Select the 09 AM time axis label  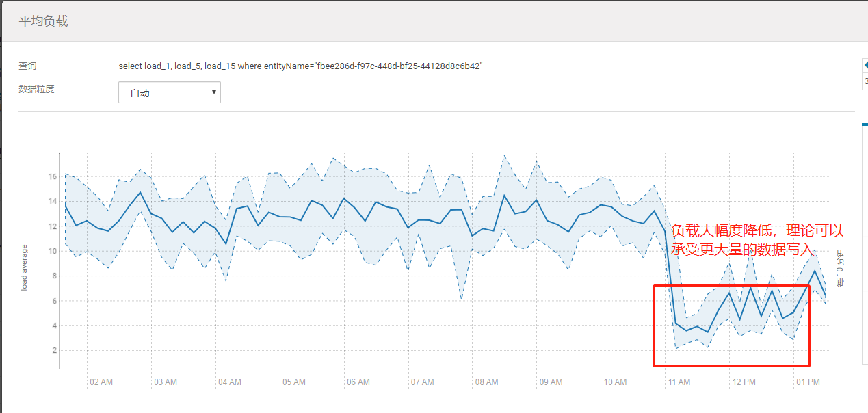point(551,382)
